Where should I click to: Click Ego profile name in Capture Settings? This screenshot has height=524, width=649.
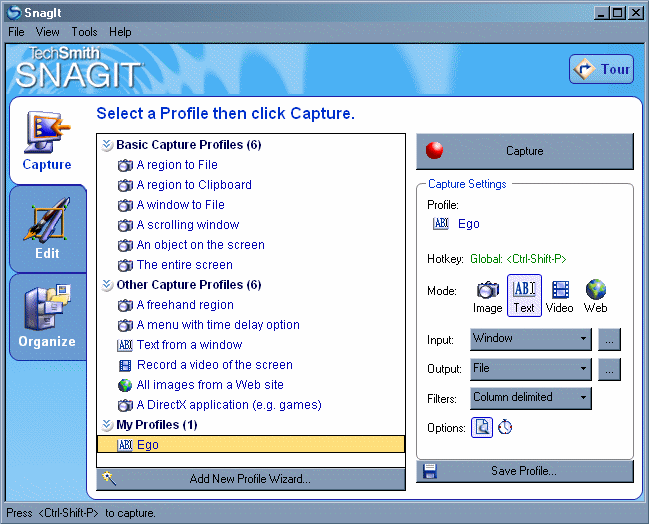pyautogui.click(x=469, y=224)
